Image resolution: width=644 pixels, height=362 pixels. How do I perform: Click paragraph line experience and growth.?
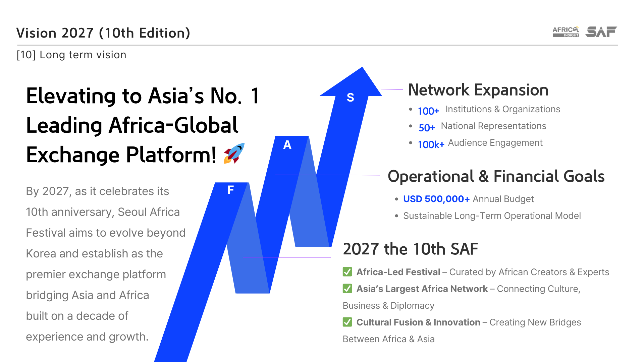pyautogui.click(x=87, y=337)
